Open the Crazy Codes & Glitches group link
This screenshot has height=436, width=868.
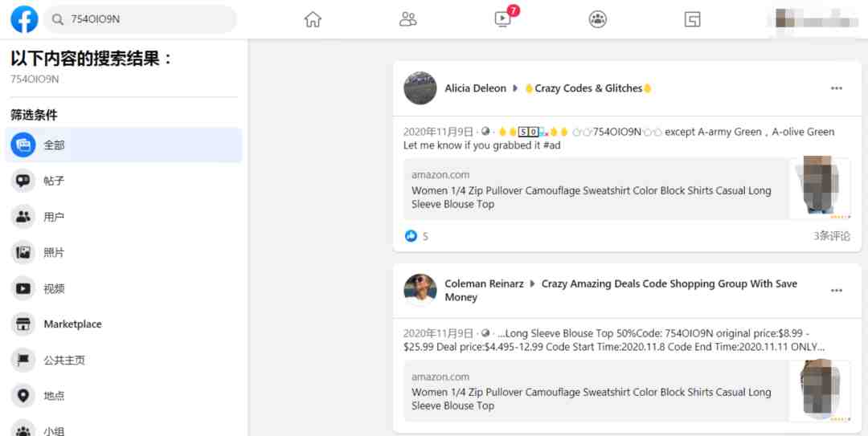pos(588,88)
